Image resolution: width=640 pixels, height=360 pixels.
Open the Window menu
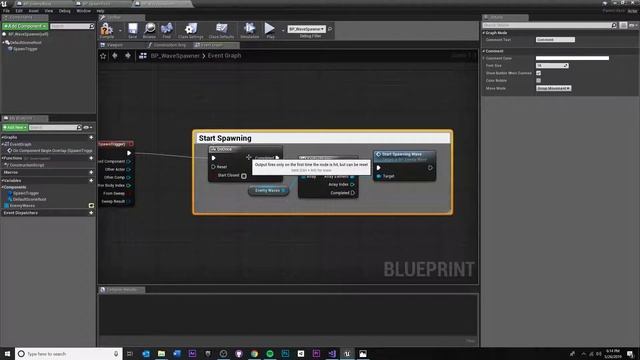coord(84,11)
